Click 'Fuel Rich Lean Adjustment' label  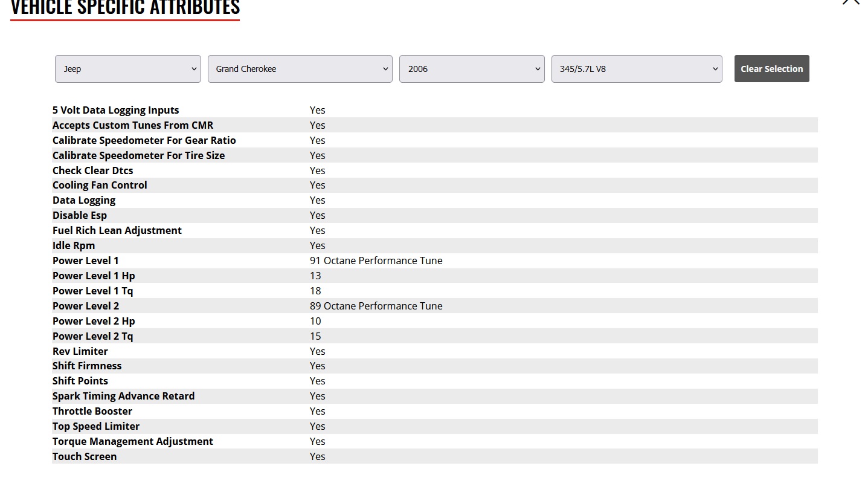(x=117, y=230)
